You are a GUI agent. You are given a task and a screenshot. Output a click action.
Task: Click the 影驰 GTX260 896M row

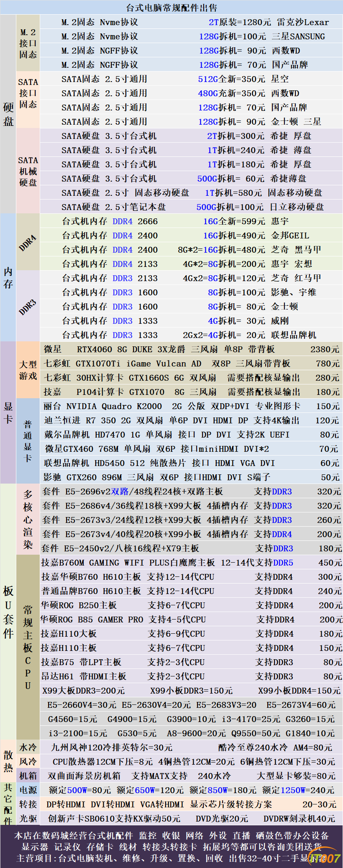[x=191, y=477]
